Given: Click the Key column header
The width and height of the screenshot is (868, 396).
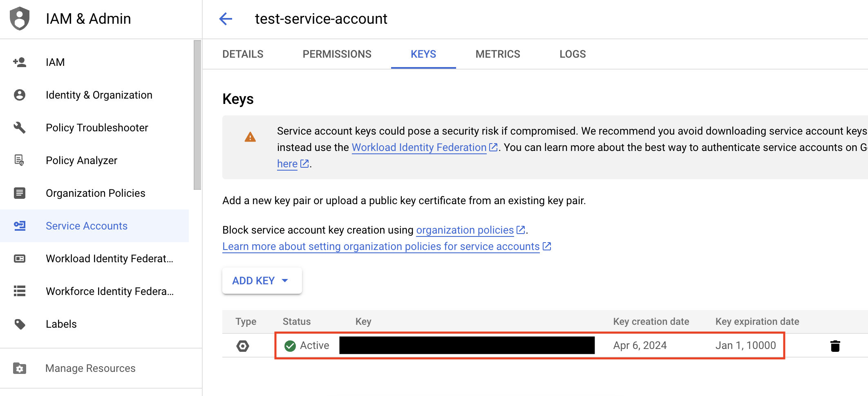Looking at the screenshot, I should (x=363, y=322).
